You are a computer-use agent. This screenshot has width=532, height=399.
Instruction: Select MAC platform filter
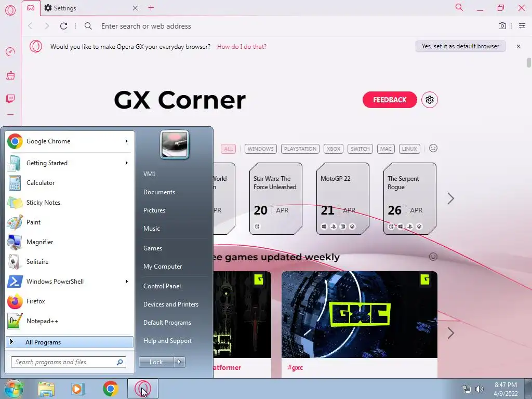[386, 149]
